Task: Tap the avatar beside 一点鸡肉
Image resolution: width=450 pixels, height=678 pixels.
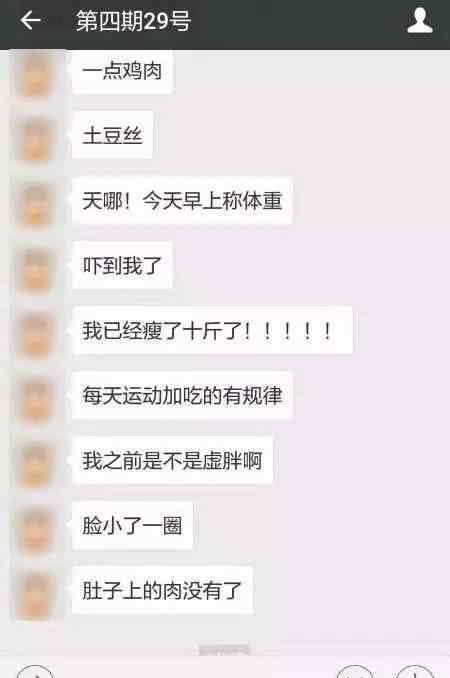Action: (x=35, y=76)
